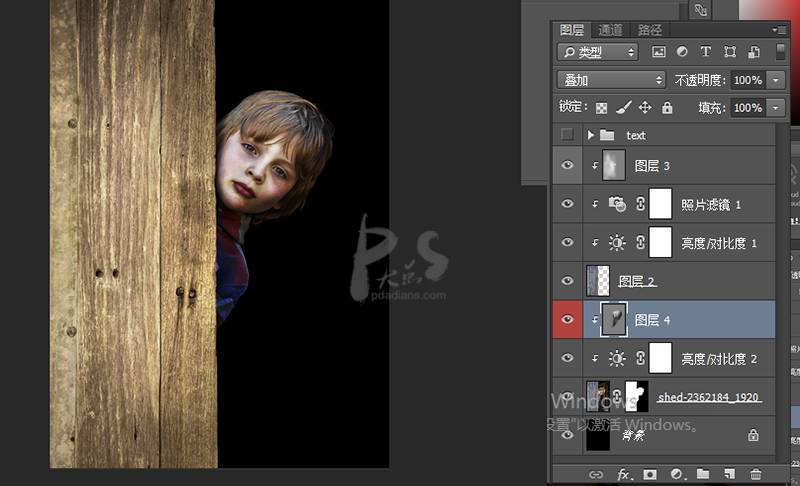The image size is (800, 486).
Task: Click brightness sun icon on 亮度/对比度 1
Action: 617,243
